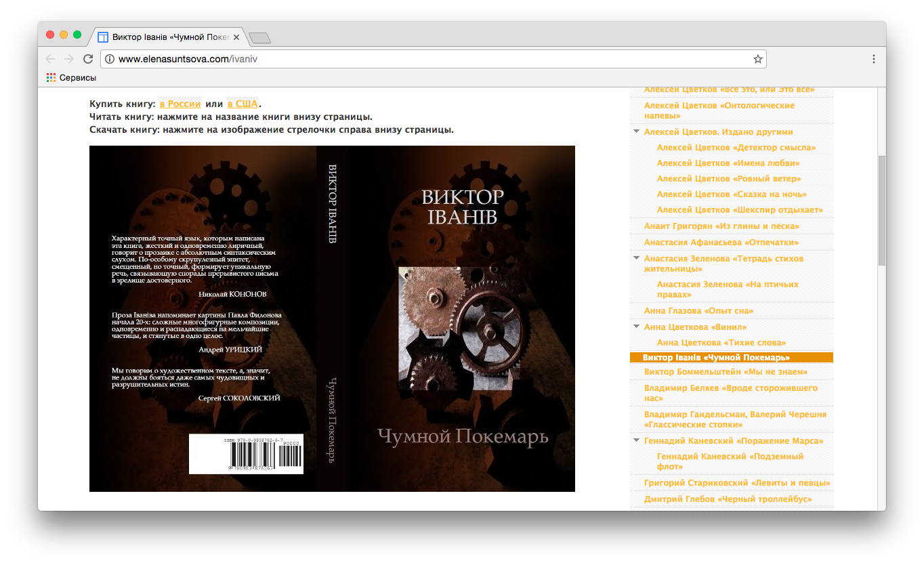Click the book cover image
924x565 pixels.
click(332, 318)
